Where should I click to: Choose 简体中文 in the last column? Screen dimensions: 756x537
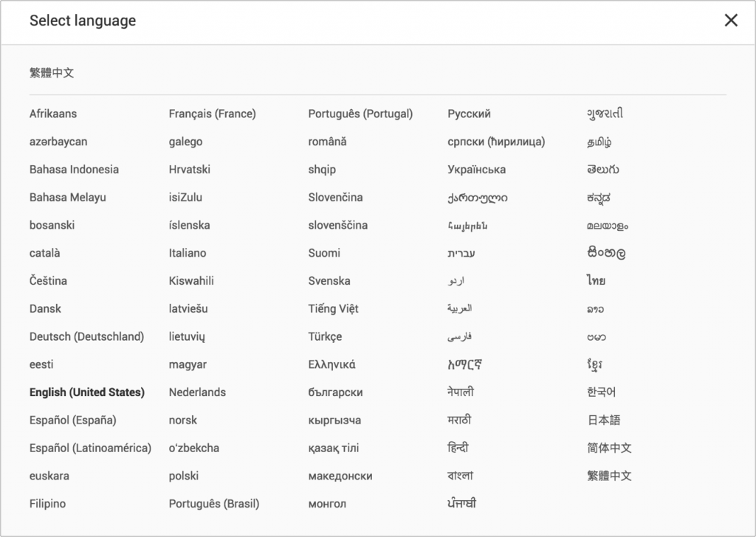[x=609, y=448]
